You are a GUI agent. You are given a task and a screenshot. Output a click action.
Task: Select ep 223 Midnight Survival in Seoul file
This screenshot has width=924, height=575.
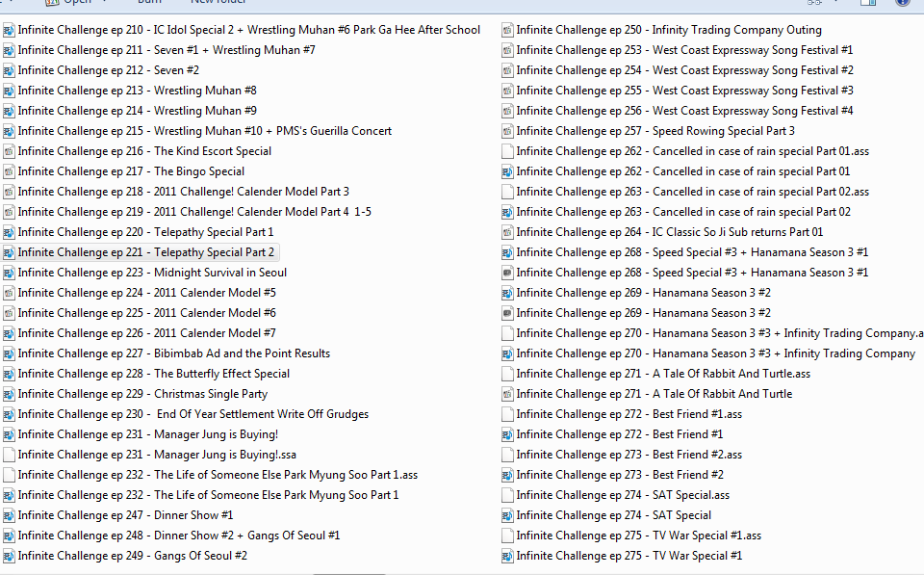click(152, 273)
